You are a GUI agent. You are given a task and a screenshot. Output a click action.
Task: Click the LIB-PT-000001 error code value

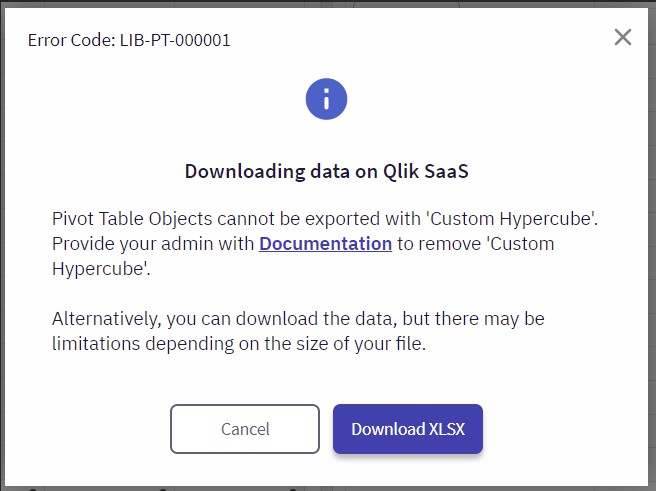[x=175, y=40]
